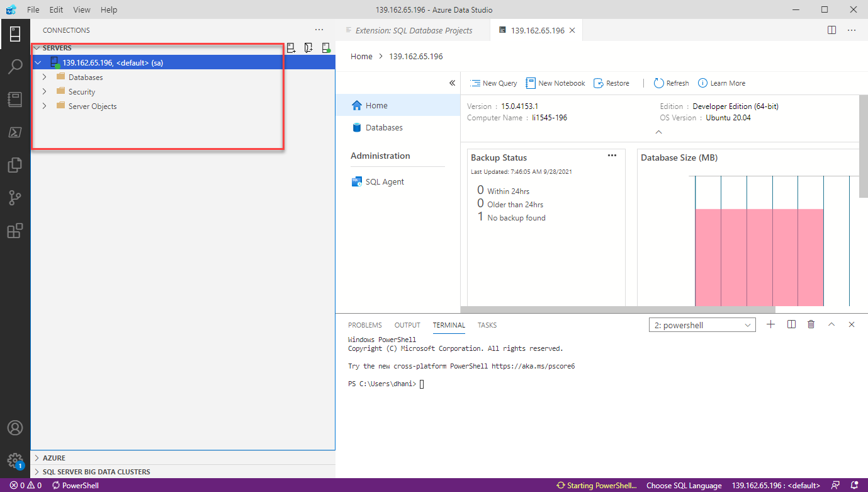Screen dimensions: 868x492
Task: Maximize the terminal panel size
Action: (x=831, y=324)
